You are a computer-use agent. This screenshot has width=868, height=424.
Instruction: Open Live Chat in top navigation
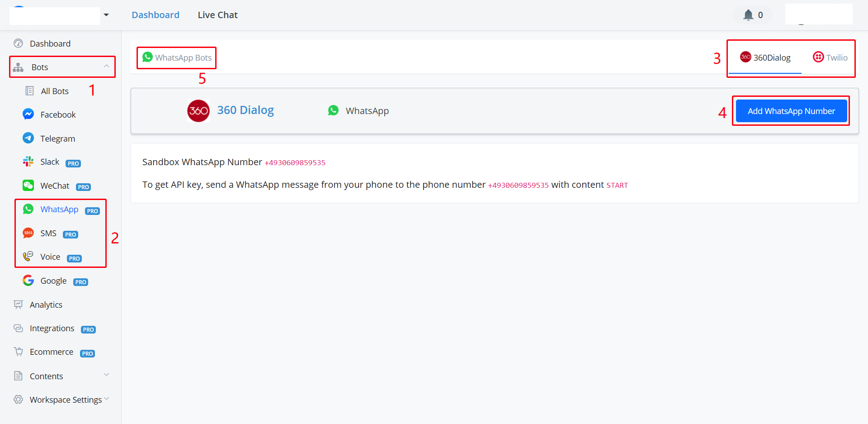[217, 15]
